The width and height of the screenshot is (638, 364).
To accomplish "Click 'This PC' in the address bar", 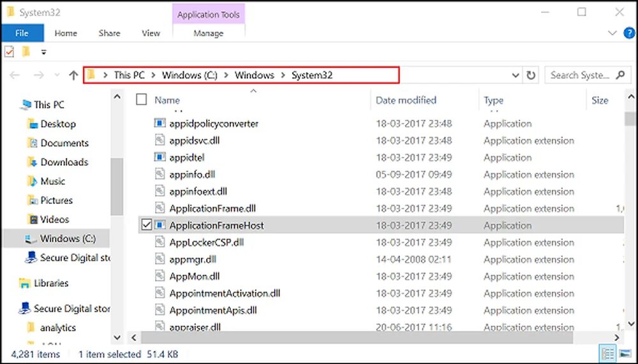I will coord(129,75).
